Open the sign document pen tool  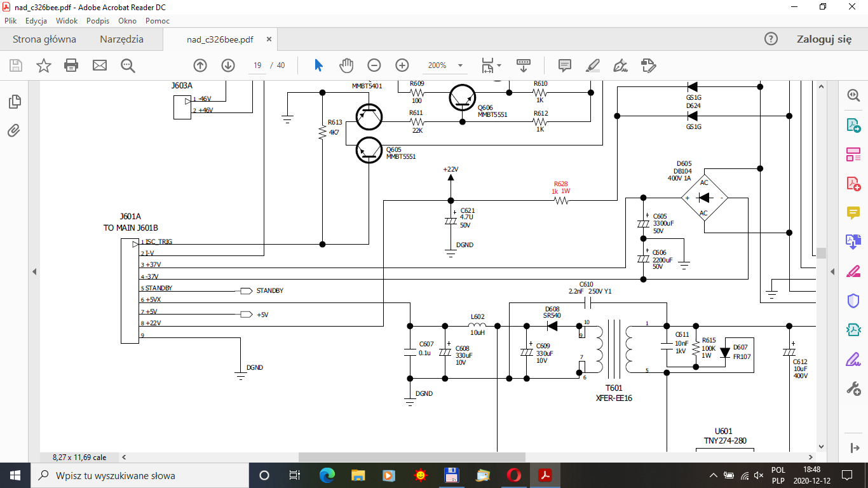pyautogui.click(x=620, y=65)
